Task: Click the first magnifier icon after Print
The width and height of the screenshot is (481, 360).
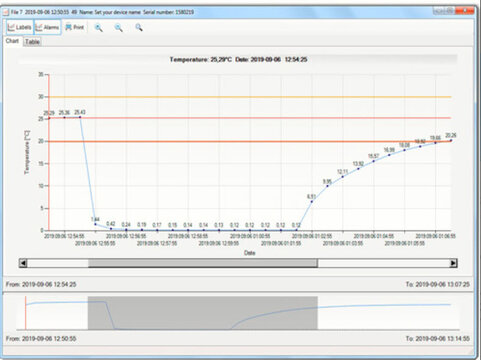Action: (98, 28)
